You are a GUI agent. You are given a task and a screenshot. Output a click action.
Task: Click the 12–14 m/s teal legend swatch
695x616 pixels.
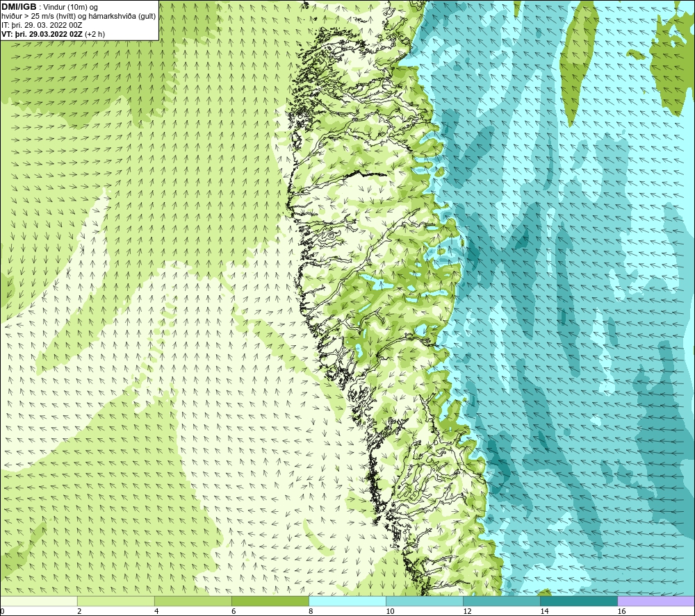point(501,601)
